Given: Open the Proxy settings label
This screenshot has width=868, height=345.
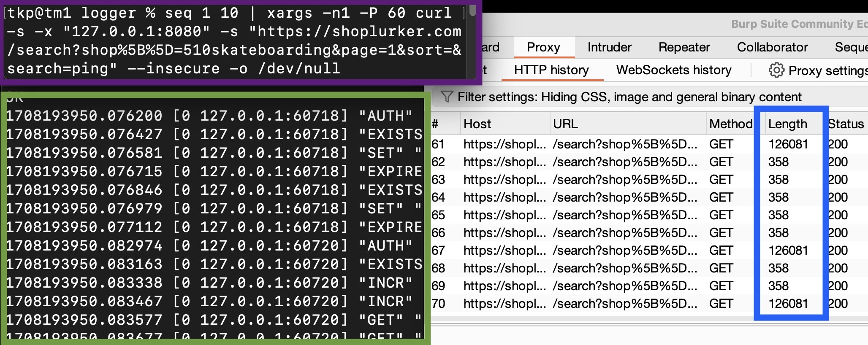Looking at the screenshot, I should (828, 70).
